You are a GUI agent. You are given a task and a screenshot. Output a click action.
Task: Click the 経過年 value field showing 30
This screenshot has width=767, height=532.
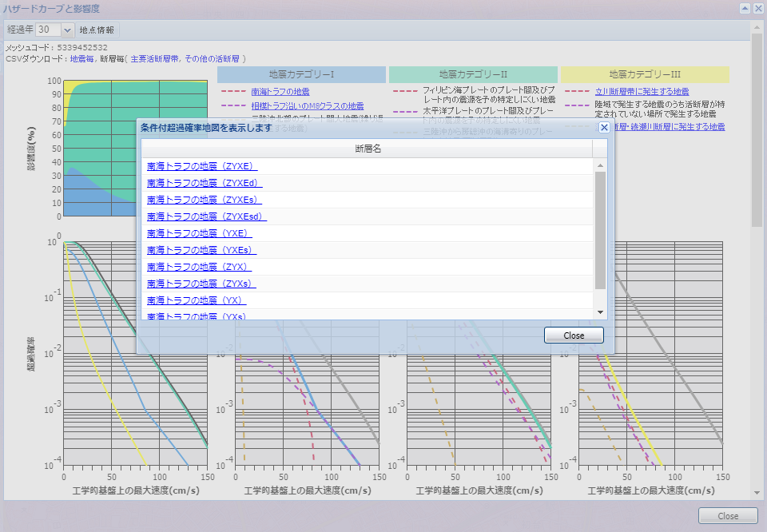(x=49, y=30)
